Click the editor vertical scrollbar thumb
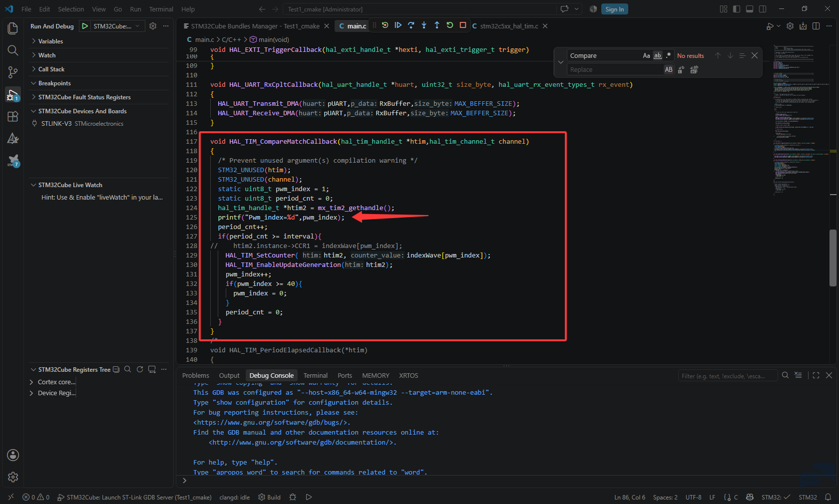839x504 pixels. 833,257
